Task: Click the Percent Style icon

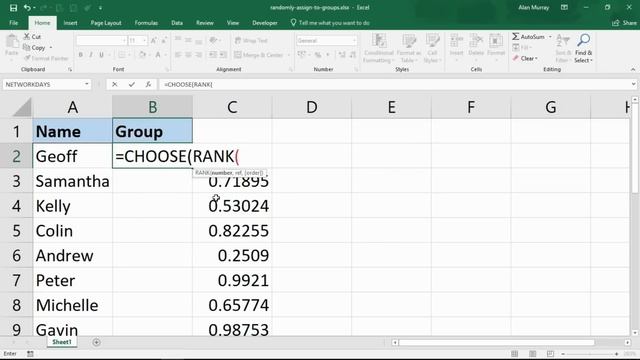Action: click(x=318, y=55)
